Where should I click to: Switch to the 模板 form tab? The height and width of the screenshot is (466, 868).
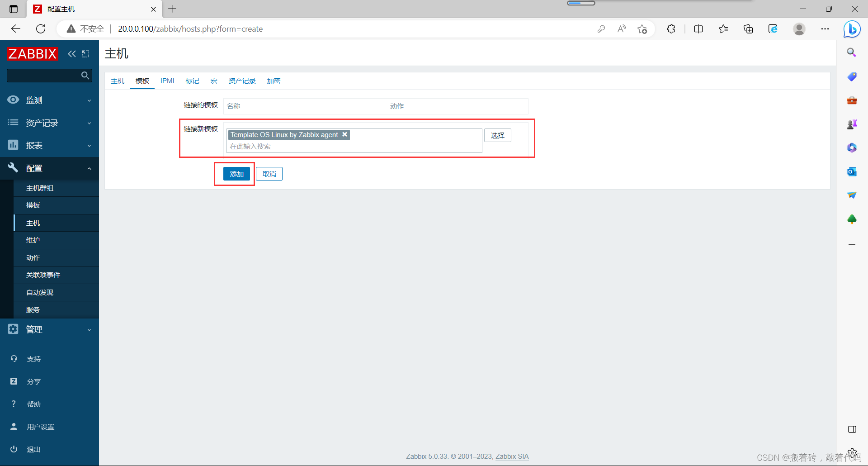point(142,81)
